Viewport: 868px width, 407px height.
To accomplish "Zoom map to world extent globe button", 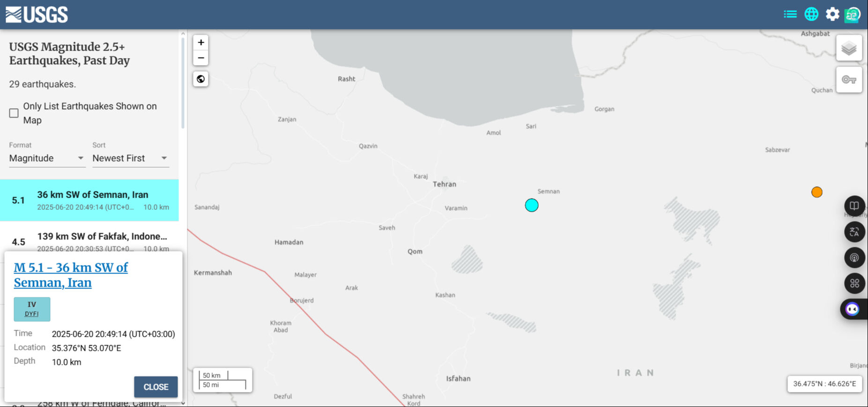I will tap(201, 79).
